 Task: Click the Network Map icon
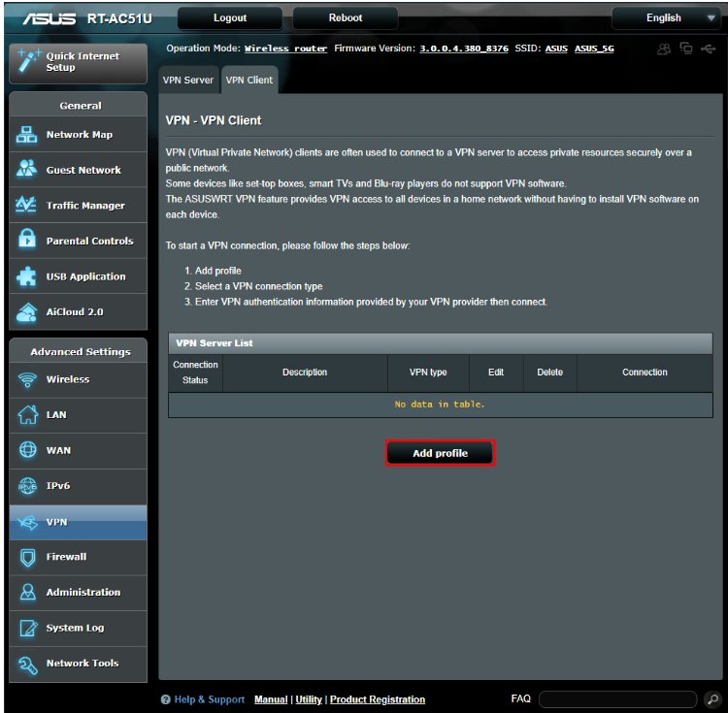(x=26, y=135)
